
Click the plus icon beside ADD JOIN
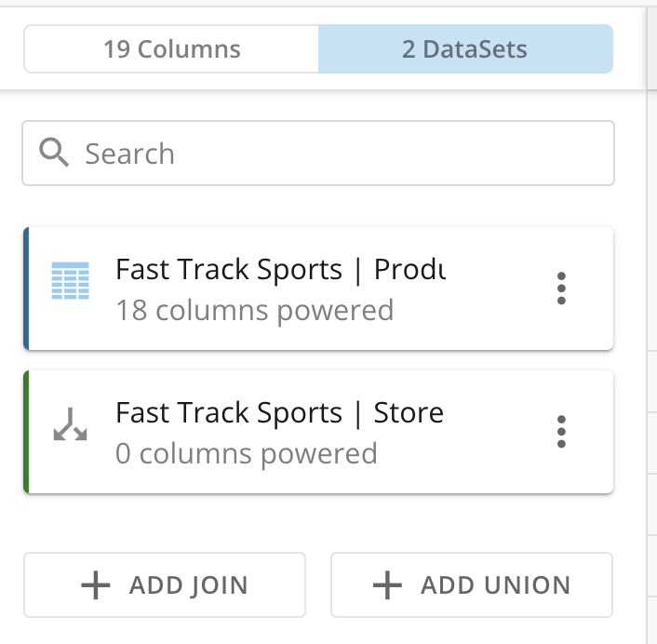(x=95, y=585)
